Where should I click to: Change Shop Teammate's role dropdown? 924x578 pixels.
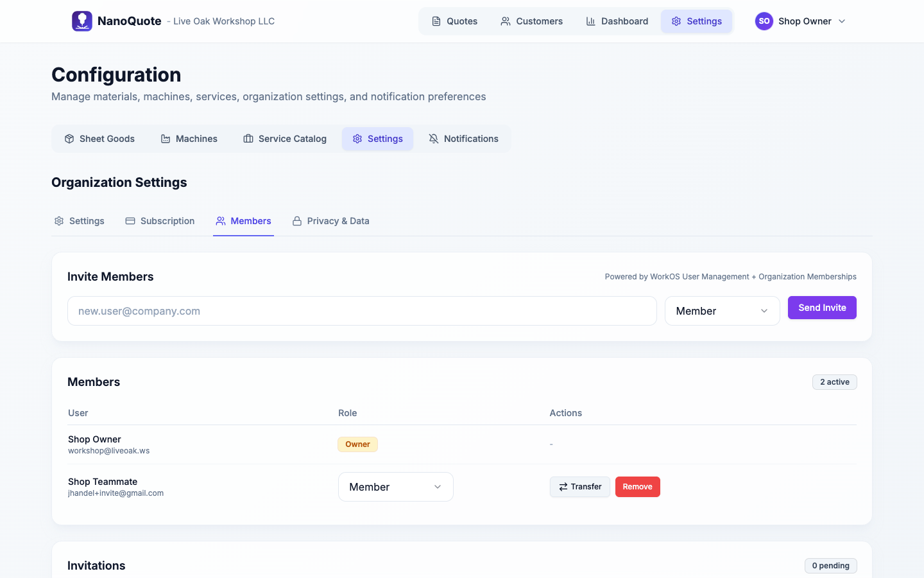click(395, 487)
